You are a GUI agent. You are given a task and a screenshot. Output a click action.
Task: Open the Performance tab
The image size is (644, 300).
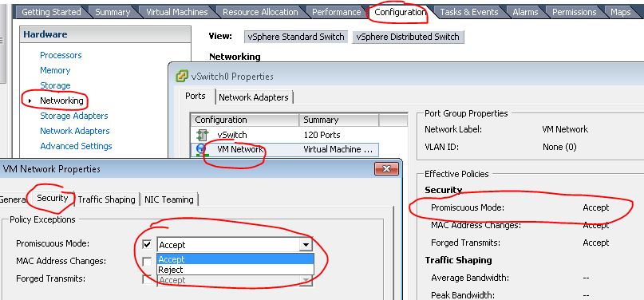[x=337, y=12]
